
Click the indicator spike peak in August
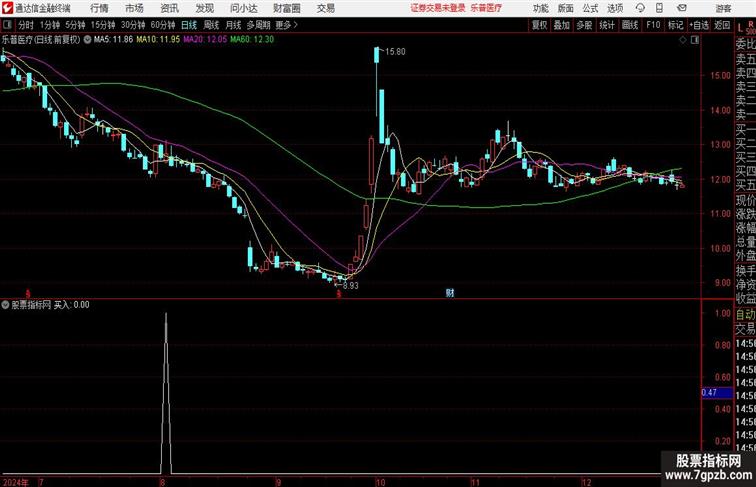(166, 314)
